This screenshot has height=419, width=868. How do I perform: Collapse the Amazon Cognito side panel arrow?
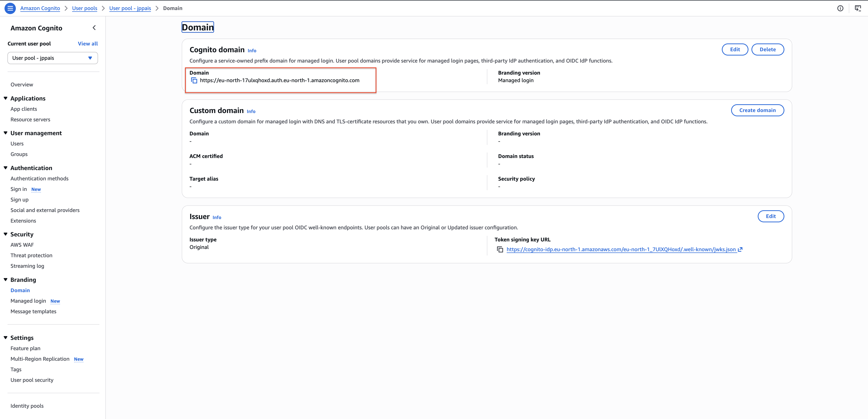coord(94,28)
